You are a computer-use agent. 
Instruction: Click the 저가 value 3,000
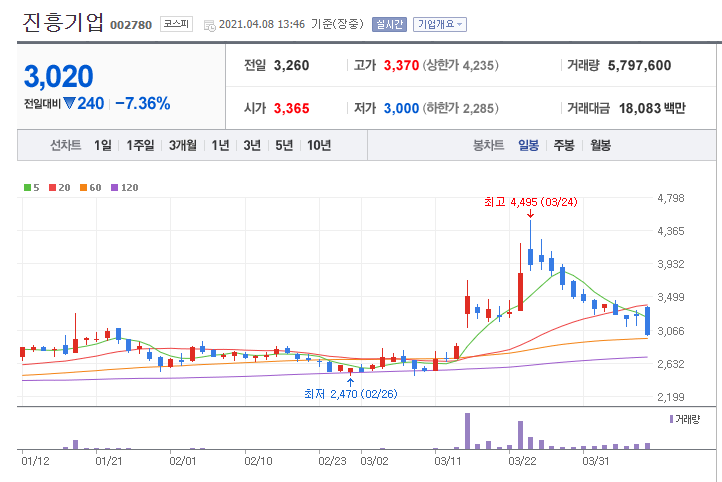coord(401,108)
